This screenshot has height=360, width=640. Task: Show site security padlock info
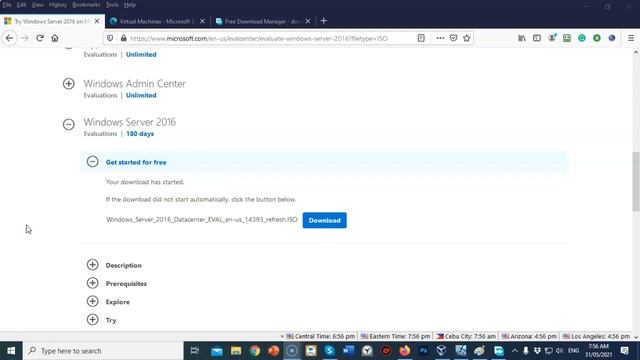pyautogui.click(x=123, y=38)
